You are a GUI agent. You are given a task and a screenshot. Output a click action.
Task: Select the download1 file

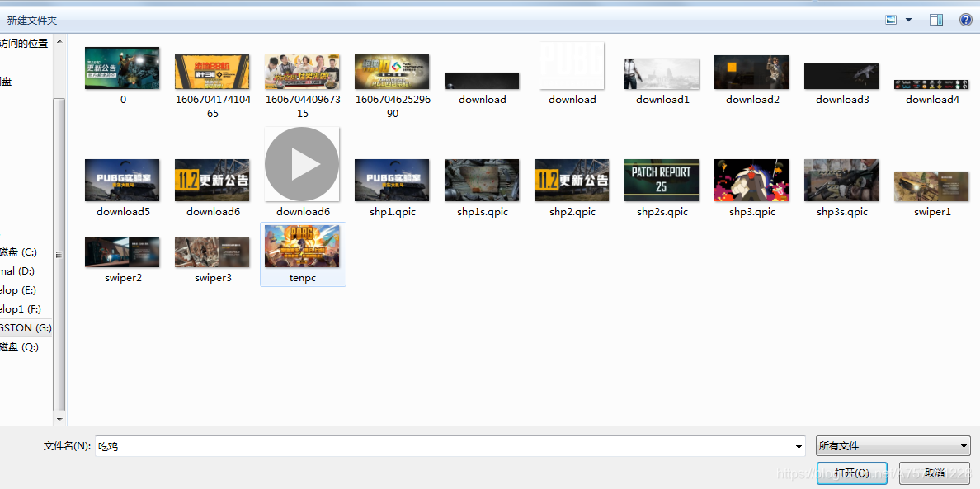coord(662,81)
